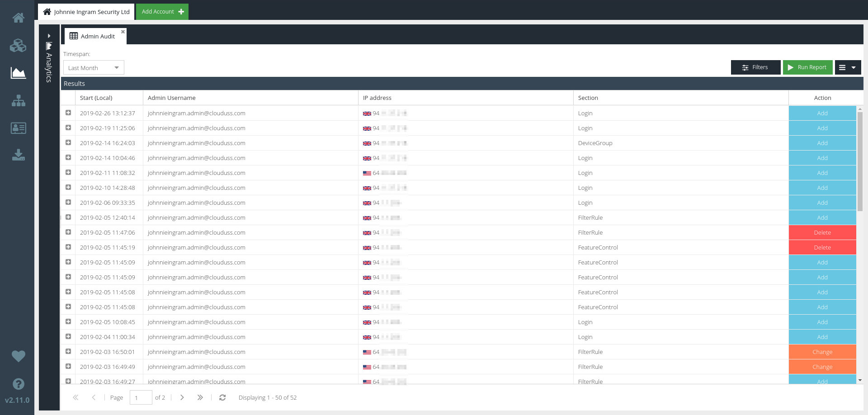Open the hamburger options menu dropdown
The height and width of the screenshot is (415, 868).
(848, 67)
